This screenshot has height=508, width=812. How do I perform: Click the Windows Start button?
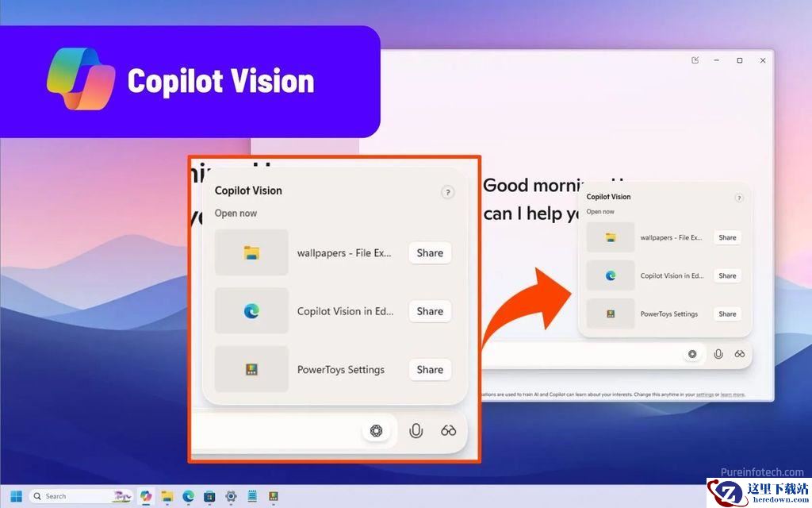[x=16, y=496]
